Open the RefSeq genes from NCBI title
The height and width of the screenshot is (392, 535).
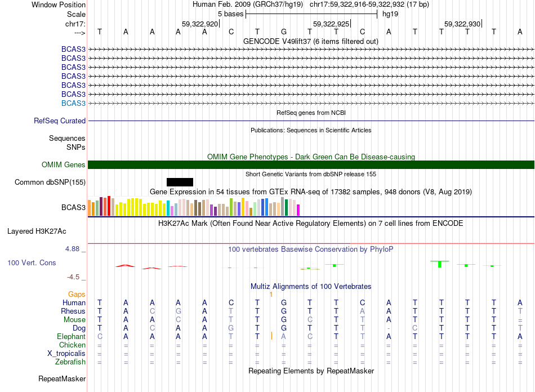[311, 113]
